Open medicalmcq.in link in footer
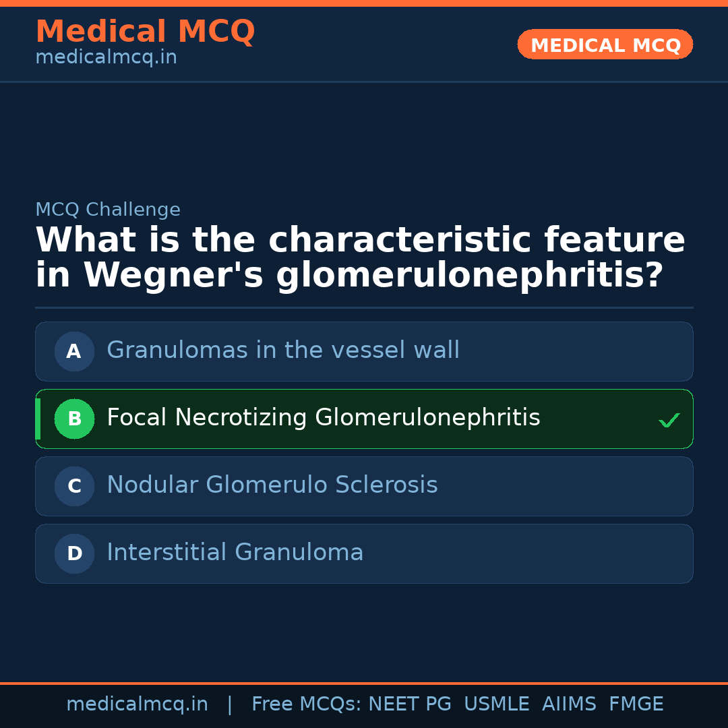Viewport: 728px width, 728px height. (137, 704)
